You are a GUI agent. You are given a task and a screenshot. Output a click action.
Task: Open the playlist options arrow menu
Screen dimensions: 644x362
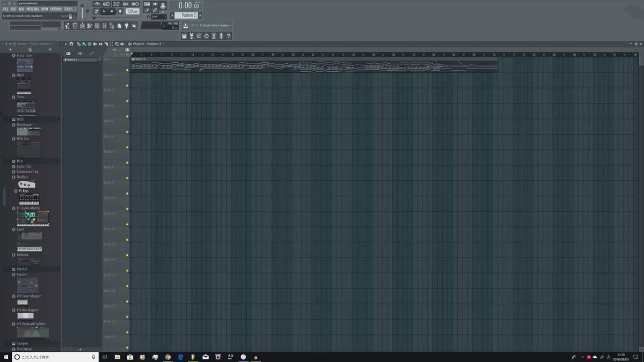65,44
